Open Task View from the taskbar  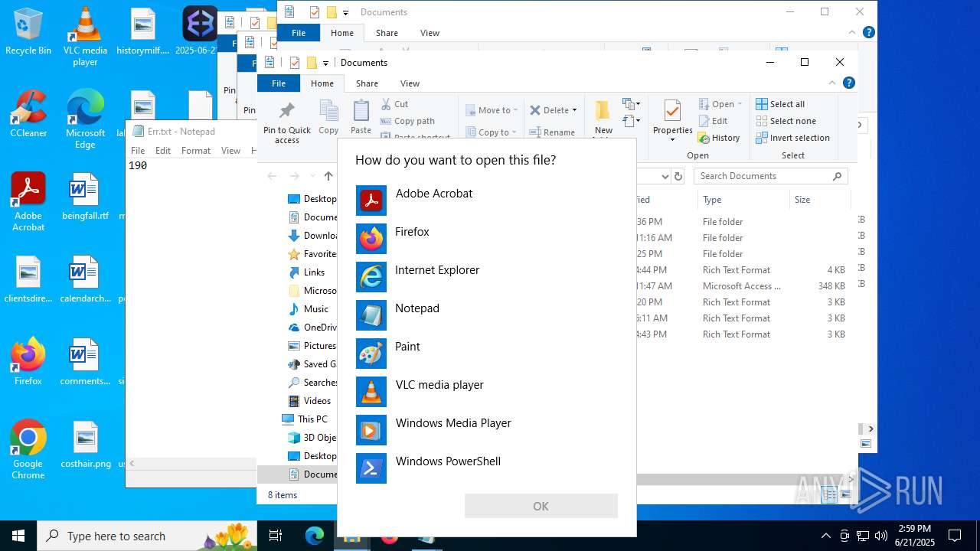(x=276, y=536)
